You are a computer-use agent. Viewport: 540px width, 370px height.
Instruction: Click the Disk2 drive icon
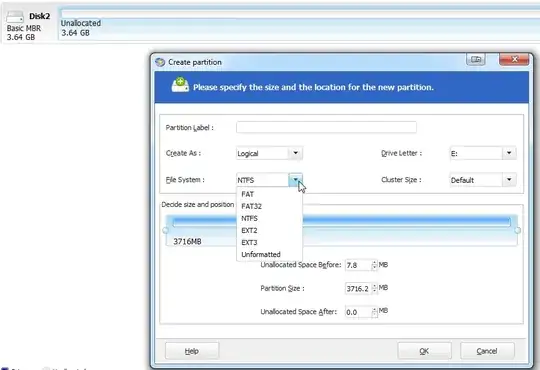pyautogui.click(x=15, y=16)
